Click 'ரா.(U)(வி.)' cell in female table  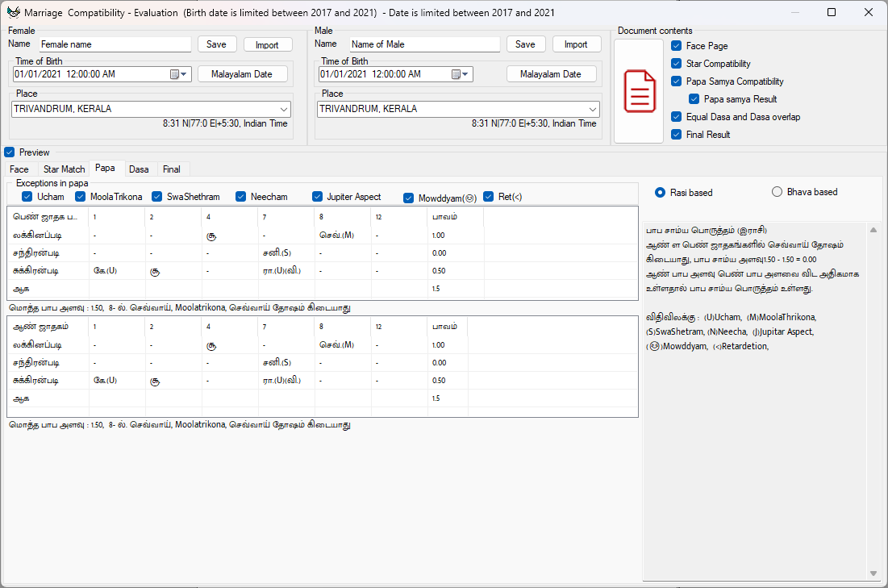click(281, 271)
